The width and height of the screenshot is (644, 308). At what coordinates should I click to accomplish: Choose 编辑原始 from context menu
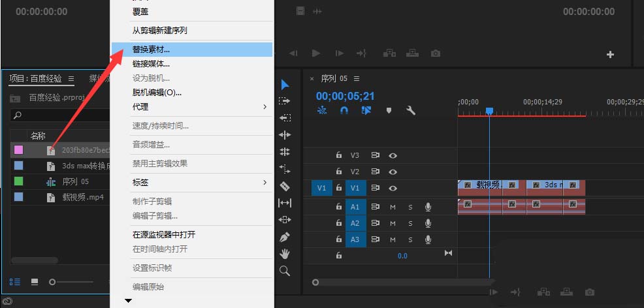(192, 286)
